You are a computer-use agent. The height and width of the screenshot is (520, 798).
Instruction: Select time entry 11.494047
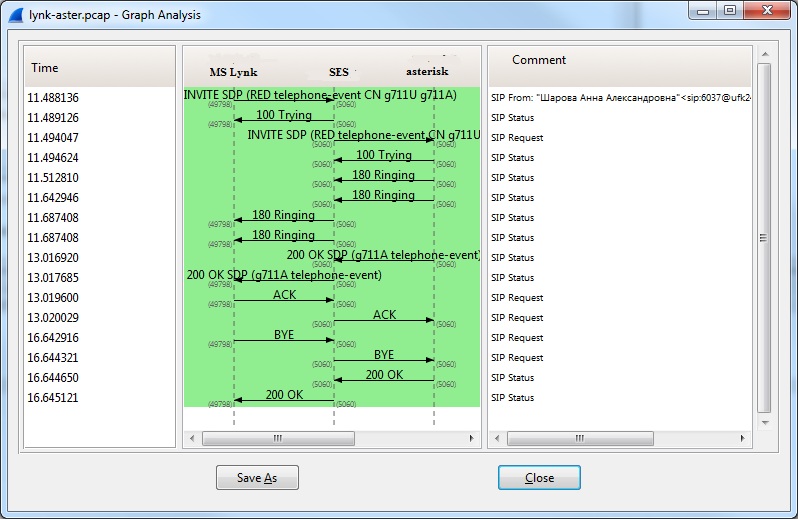53,138
